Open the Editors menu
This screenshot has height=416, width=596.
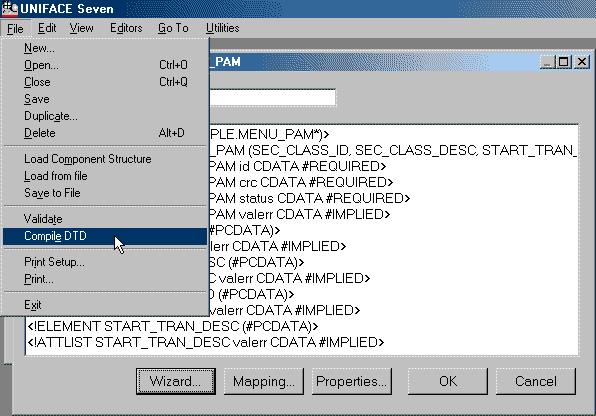[x=126, y=28]
